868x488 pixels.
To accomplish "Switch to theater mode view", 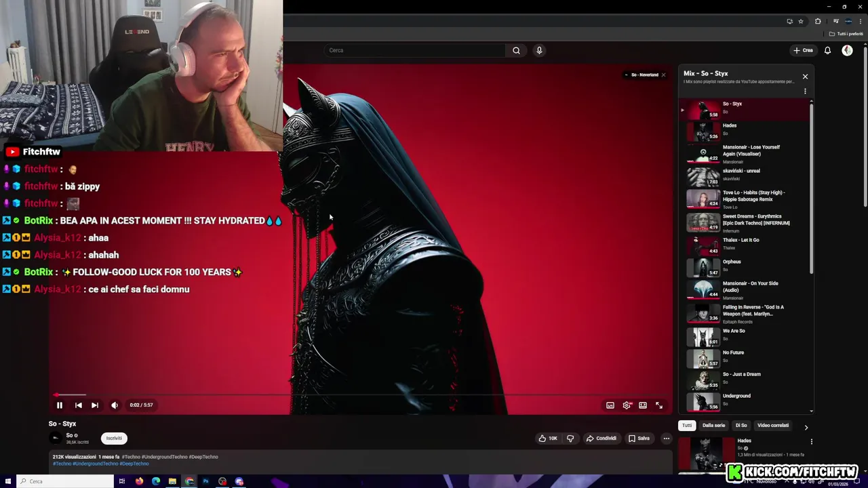I will 643,405.
